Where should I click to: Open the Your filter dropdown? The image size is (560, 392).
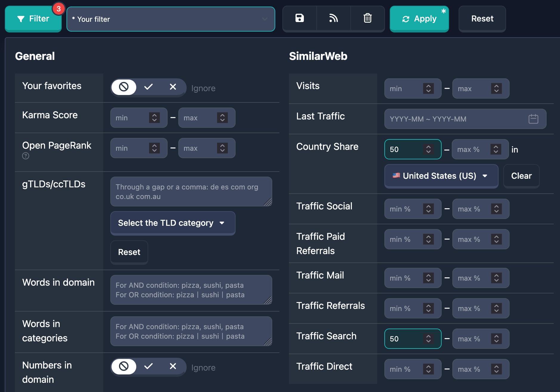coord(171,19)
